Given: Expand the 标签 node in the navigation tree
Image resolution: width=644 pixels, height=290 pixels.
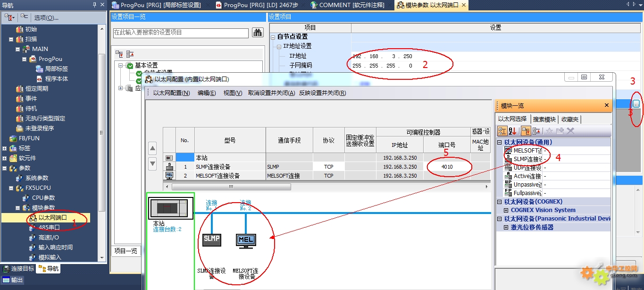Looking at the screenshot, I should point(5,148).
